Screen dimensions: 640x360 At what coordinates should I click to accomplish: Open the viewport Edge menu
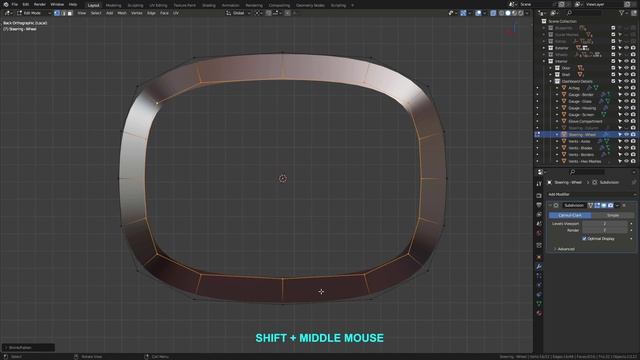[x=151, y=13]
